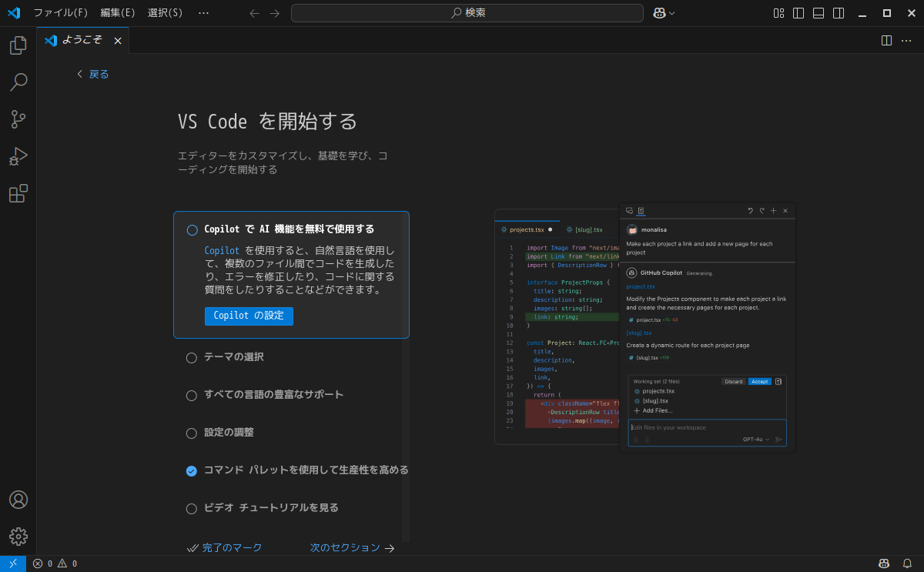The image size is (924, 572).
Task: Select the 設定の調整 step radio
Action: (192, 433)
